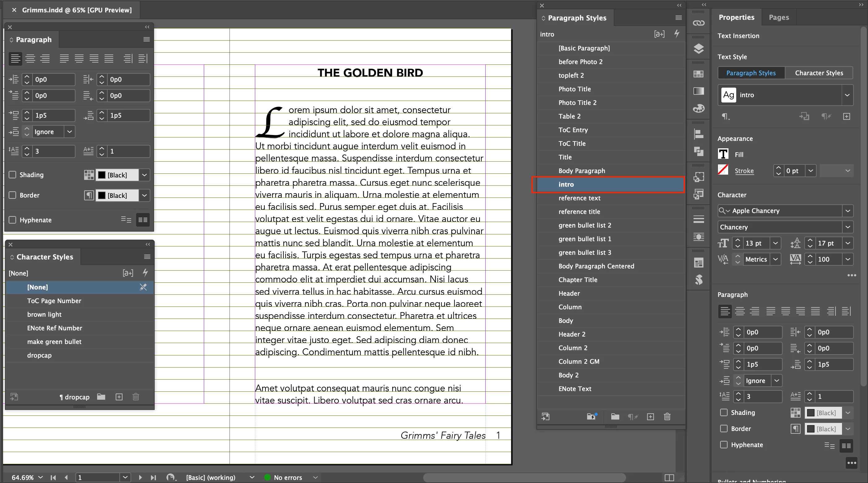
Task: Enable Shading checkbox in Paragraph panel
Action: pyautogui.click(x=12, y=175)
